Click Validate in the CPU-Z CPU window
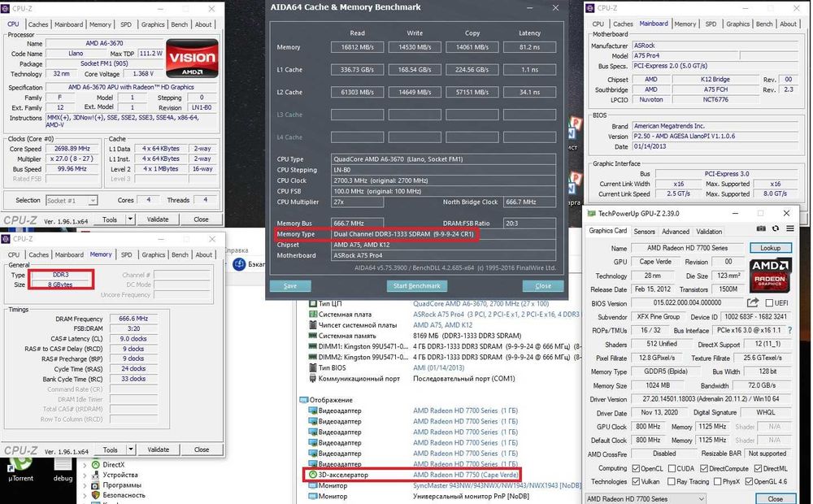This screenshot has width=813, height=504. pyautogui.click(x=158, y=219)
